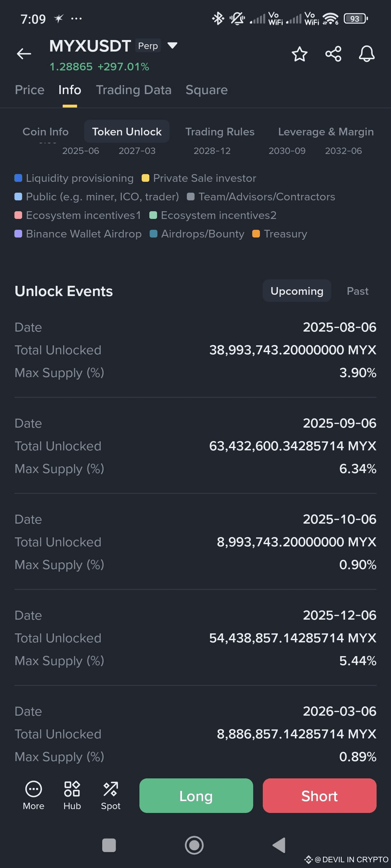Expand the MYXUSDT pair dropdown arrow
Viewport: 391px width, 868px height.
pyautogui.click(x=172, y=45)
